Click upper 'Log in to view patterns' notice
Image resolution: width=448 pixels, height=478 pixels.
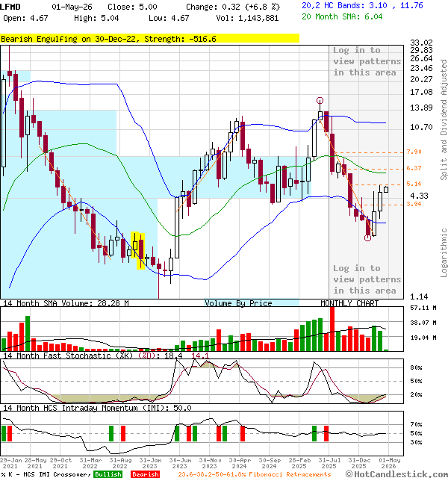pos(367,61)
